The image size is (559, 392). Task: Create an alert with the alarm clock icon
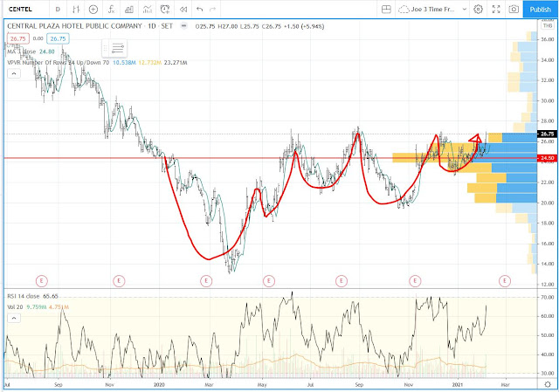coord(165,10)
